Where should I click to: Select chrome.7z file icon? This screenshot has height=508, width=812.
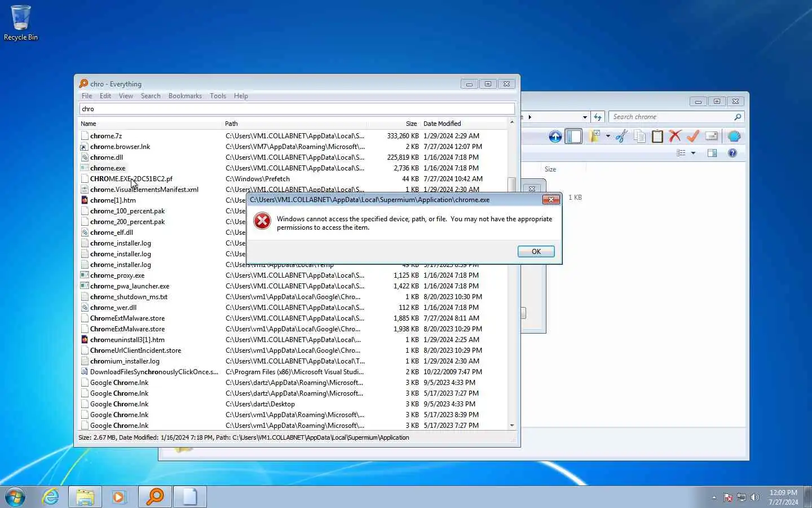[85, 136]
